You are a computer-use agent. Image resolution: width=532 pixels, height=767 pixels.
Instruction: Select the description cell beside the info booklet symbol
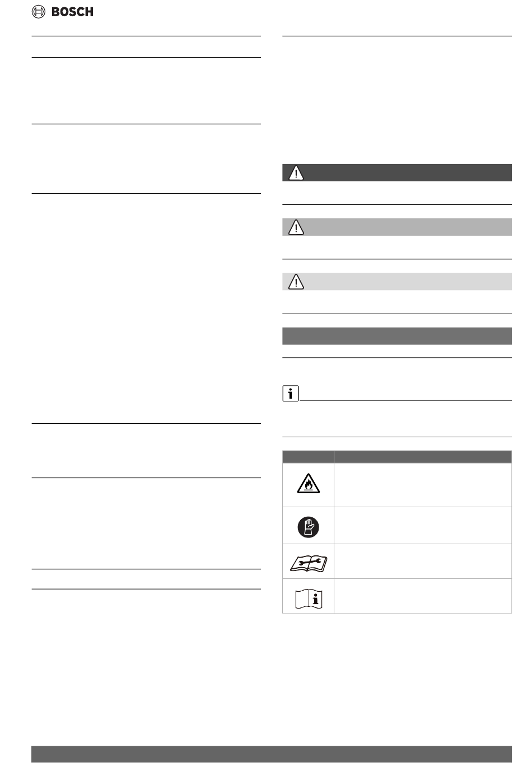pyautogui.click(x=423, y=596)
